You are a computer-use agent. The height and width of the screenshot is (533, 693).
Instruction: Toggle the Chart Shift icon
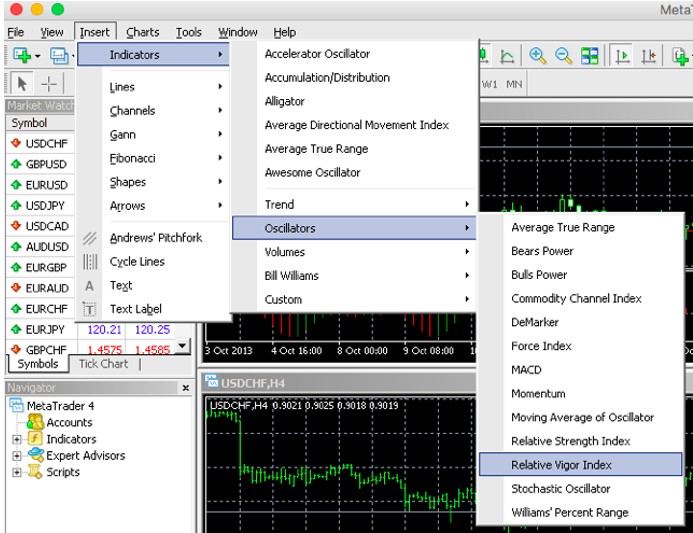[648, 56]
